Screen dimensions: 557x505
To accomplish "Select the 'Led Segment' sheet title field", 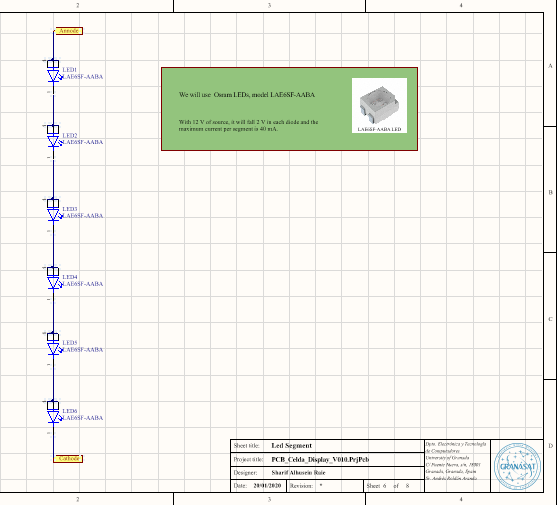I will [291, 446].
